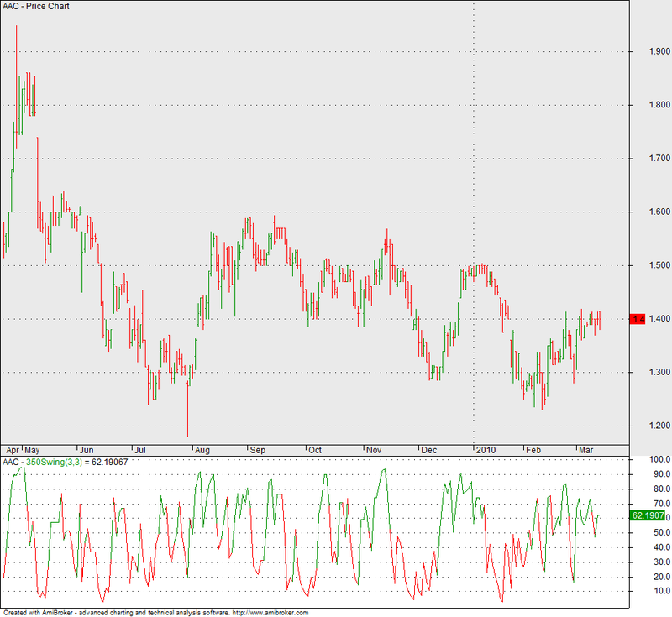This screenshot has width=672, height=617.
Task: Click the Feb date axis label
Action: click(533, 450)
